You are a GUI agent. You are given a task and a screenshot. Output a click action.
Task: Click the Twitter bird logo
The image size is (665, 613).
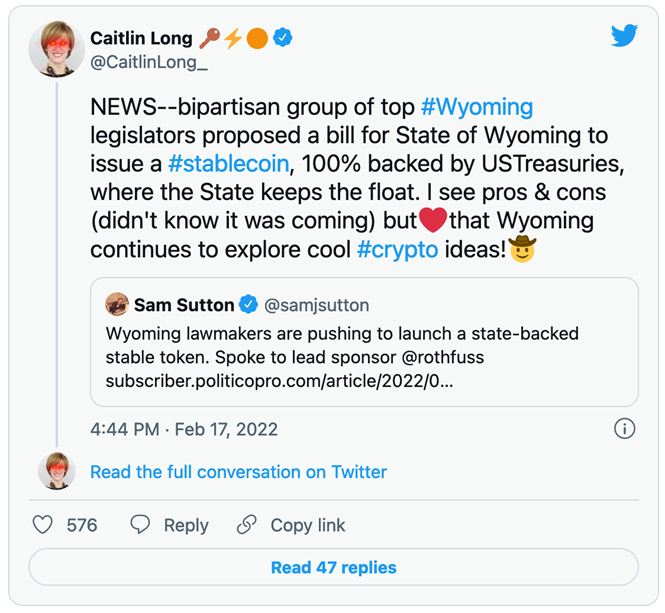(x=624, y=36)
